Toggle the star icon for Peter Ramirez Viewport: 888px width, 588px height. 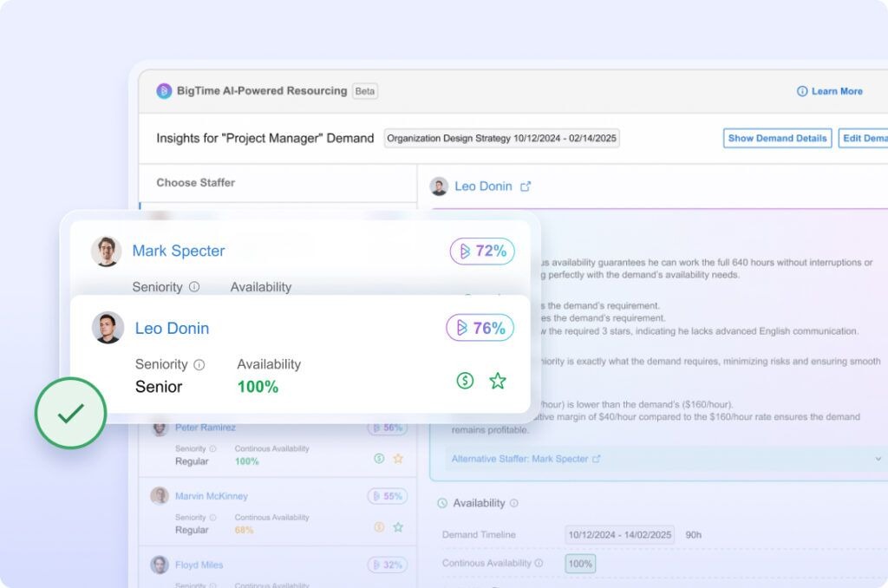398,459
